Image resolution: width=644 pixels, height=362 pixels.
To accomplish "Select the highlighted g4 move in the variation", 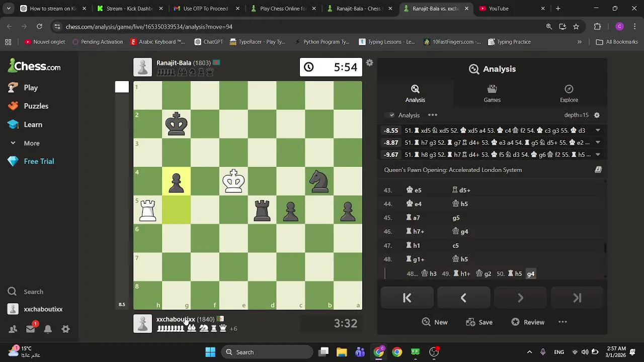I will (530, 274).
